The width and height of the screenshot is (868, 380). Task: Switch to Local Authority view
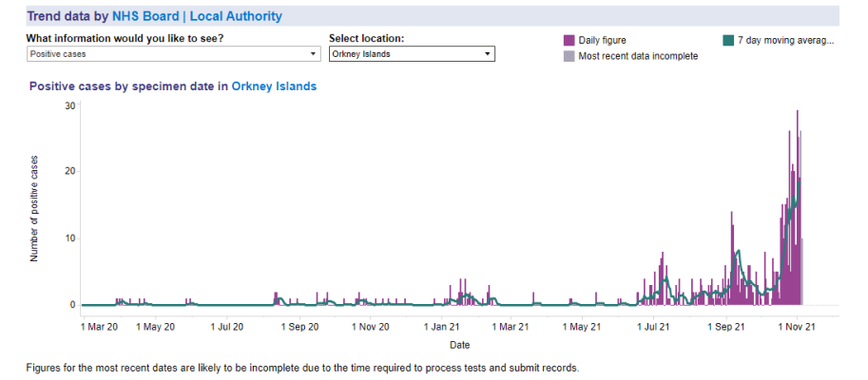[236, 16]
